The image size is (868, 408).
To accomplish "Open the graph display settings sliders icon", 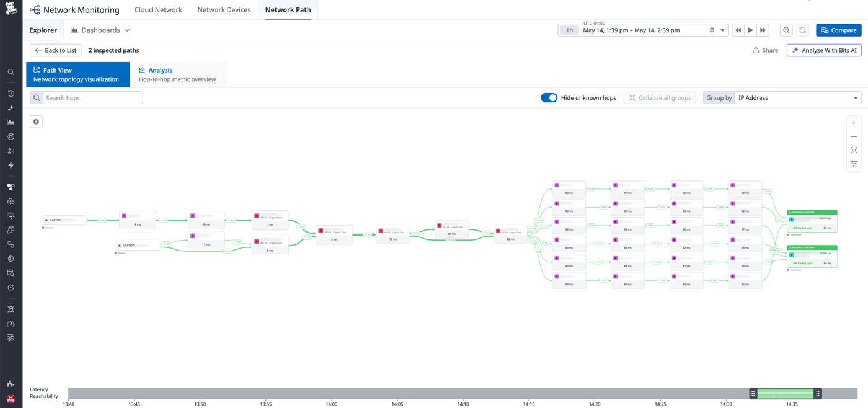I will tap(854, 164).
